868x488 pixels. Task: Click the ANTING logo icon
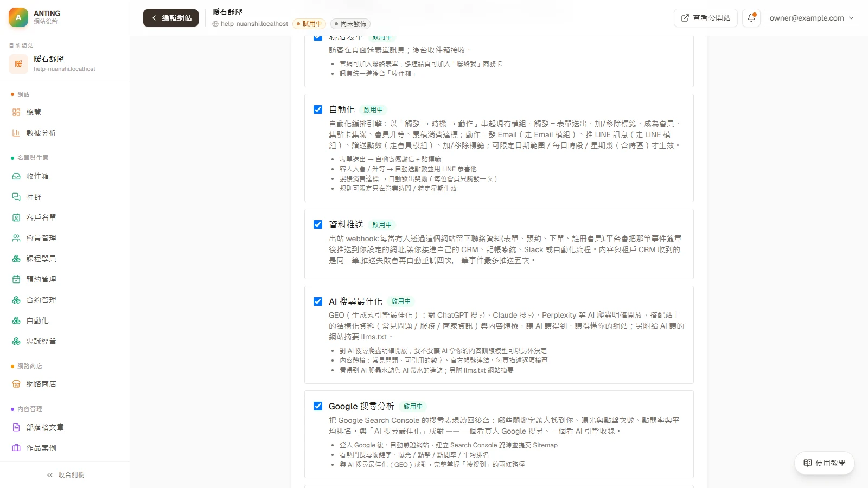(x=18, y=17)
